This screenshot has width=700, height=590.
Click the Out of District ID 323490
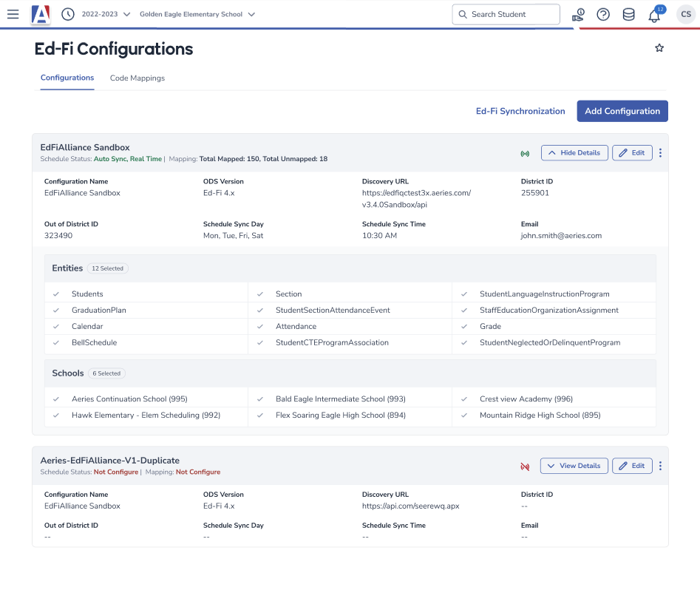tap(58, 235)
